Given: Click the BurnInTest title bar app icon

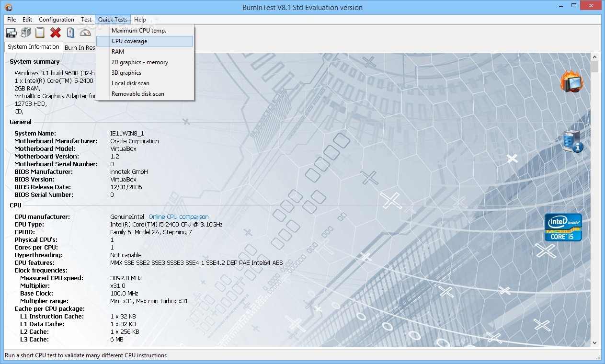Looking at the screenshot, I should tap(9, 7).
